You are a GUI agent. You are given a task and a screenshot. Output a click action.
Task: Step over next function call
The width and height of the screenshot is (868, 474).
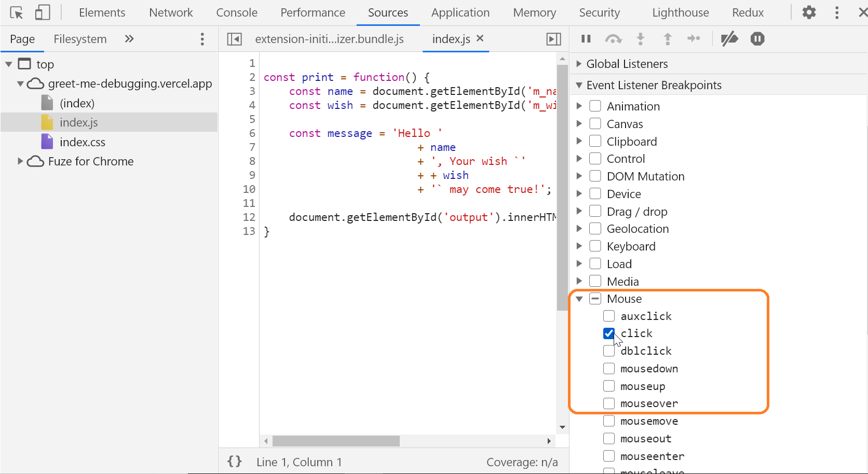point(614,39)
